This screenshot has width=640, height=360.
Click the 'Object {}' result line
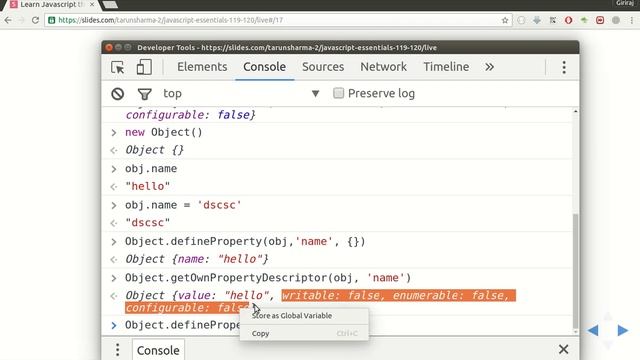154,150
